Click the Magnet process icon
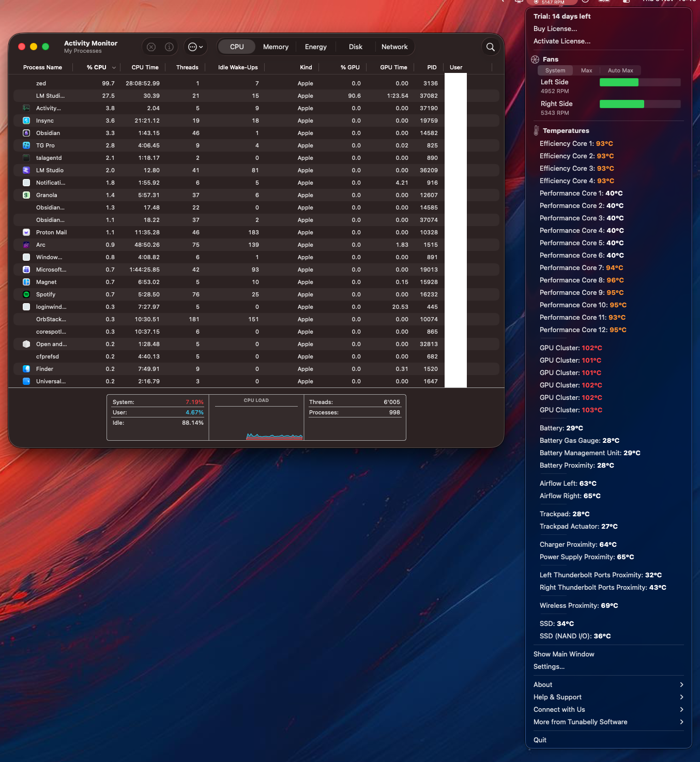 click(x=26, y=282)
